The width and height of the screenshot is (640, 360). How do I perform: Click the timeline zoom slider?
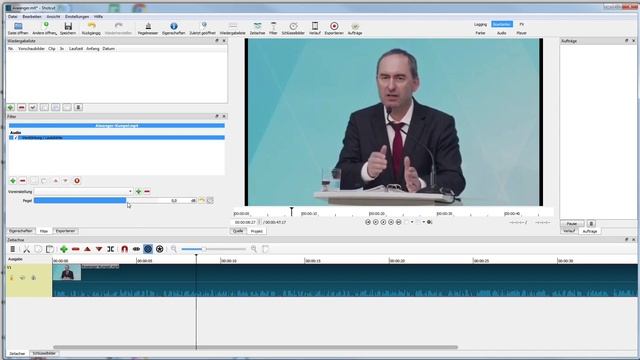[213, 249]
